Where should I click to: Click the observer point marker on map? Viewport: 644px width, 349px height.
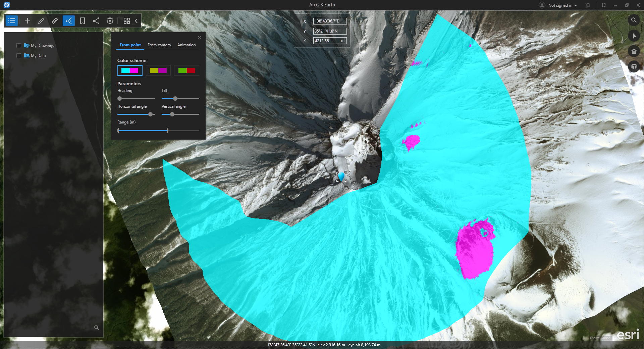341,177
